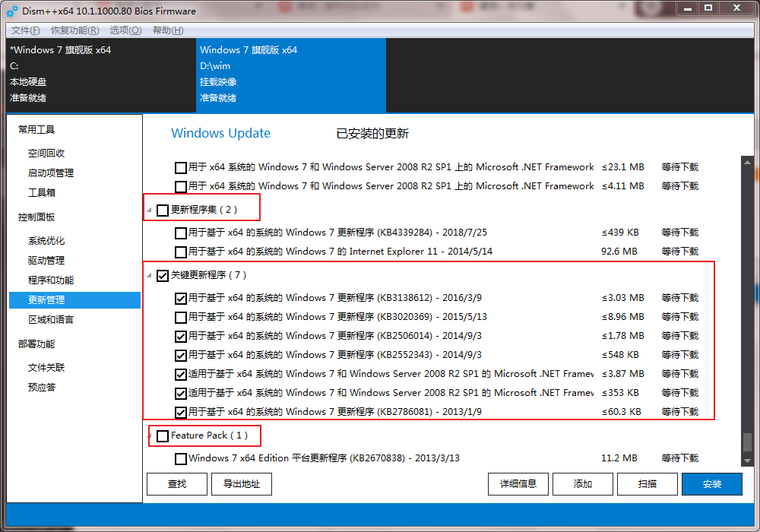The image size is (760, 532).
Task: Uncheck the ≤353 KB .NET Framework update
Action: [181, 394]
